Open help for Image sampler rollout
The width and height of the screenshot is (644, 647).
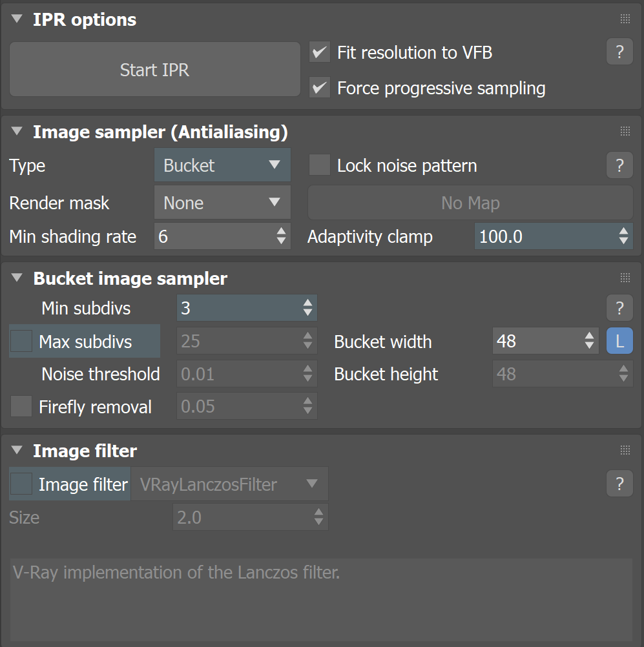click(x=619, y=165)
